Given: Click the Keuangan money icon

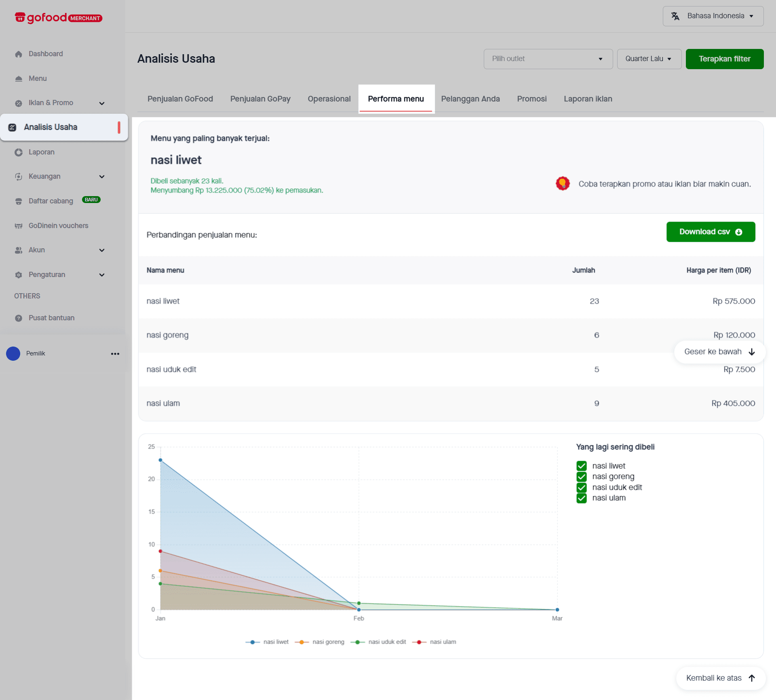Looking at the screenshot, I should coord(19,177).
